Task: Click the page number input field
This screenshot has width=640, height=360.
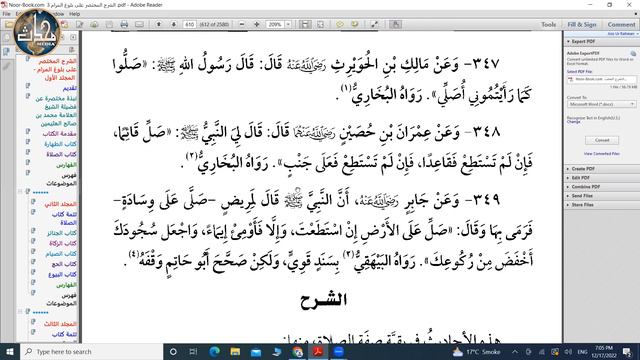Action: click(189, 24)
